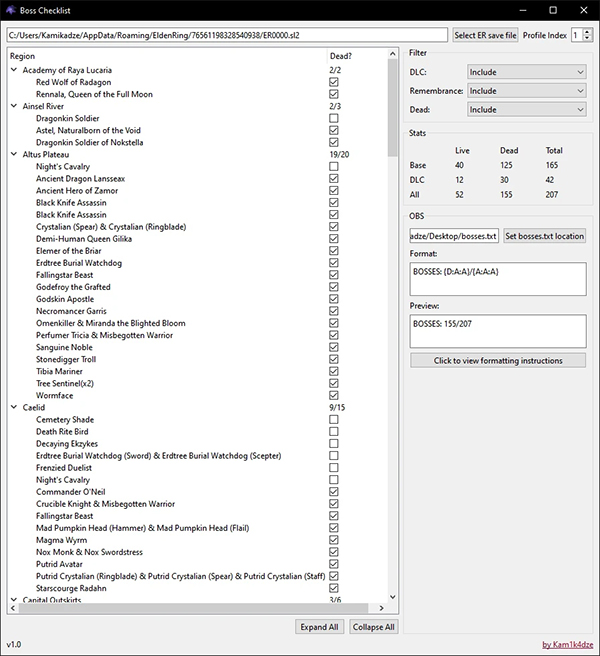Select the Elemer of the Briar row
Screen dimensions: 600x656
pos(69,251)
